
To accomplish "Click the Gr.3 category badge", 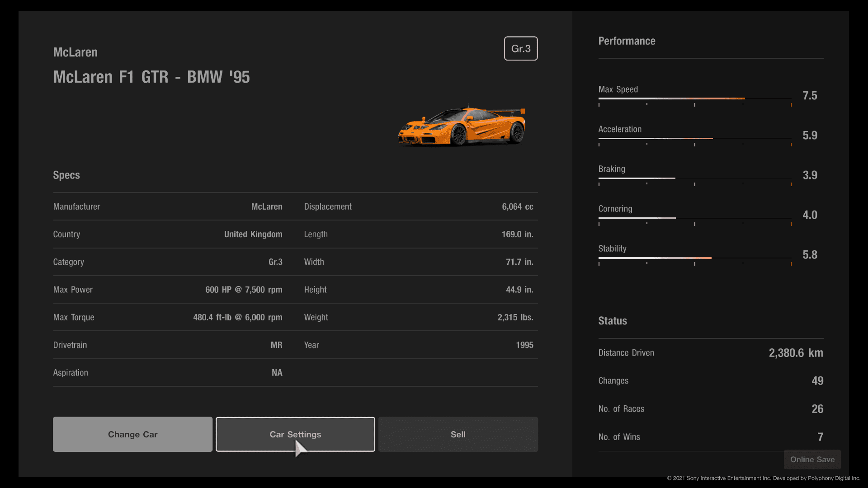I will (x=521, y=48).
